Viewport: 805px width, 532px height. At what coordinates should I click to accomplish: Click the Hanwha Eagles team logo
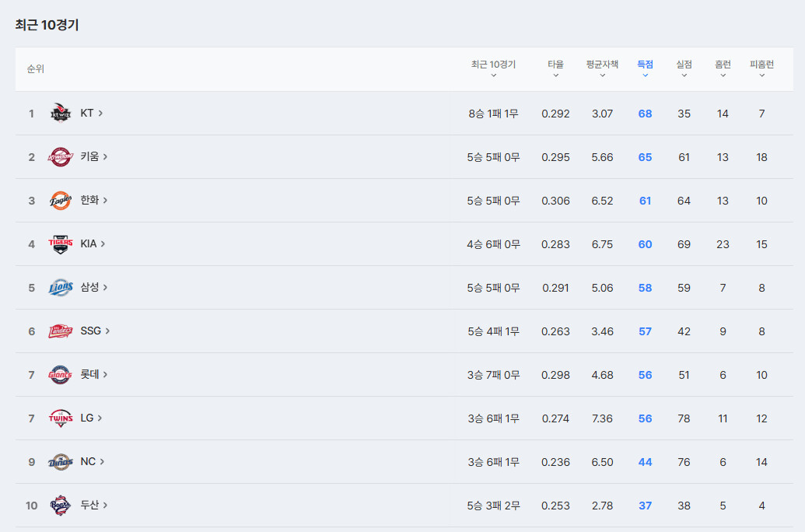coord(61,200)
